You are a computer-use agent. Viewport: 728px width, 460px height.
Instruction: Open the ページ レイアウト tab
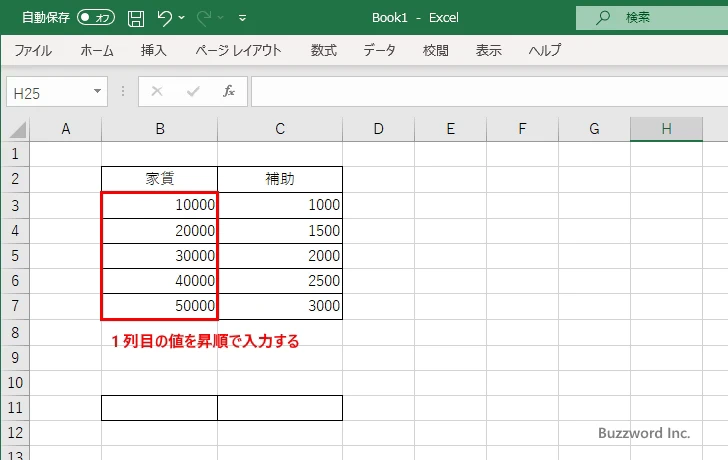click(238, 50)
